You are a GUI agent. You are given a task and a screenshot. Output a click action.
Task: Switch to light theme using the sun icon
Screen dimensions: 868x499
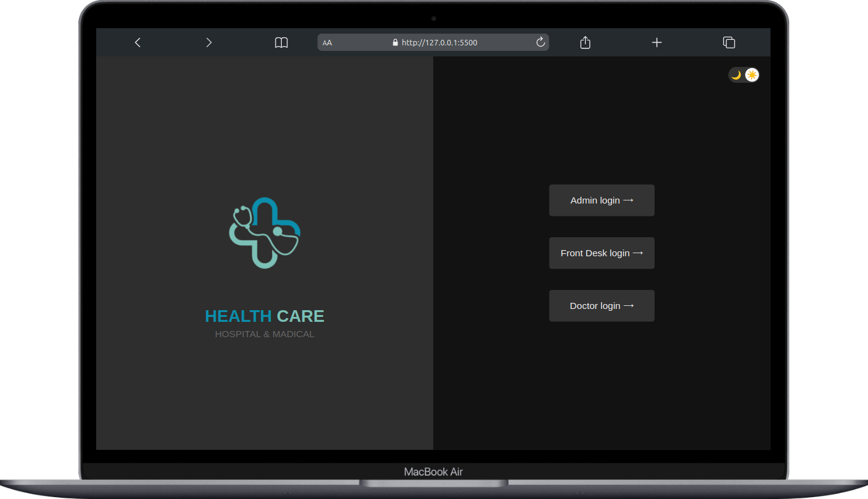click(752, 75)
